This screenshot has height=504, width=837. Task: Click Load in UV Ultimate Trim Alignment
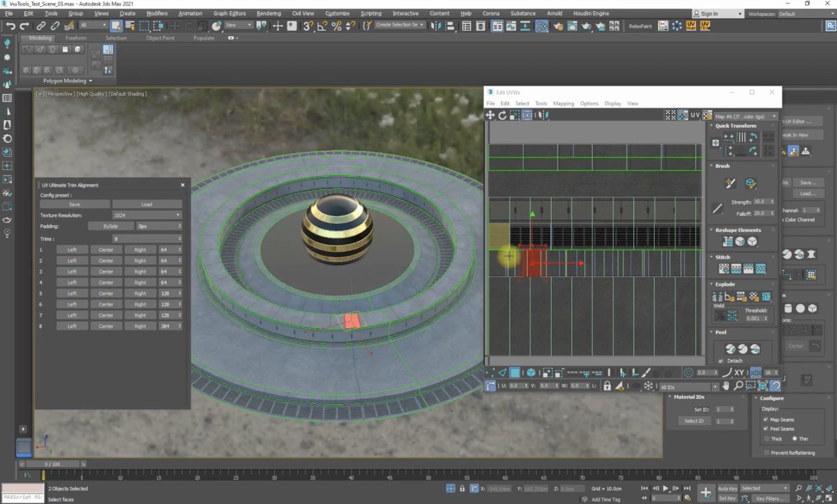point(147,204)
